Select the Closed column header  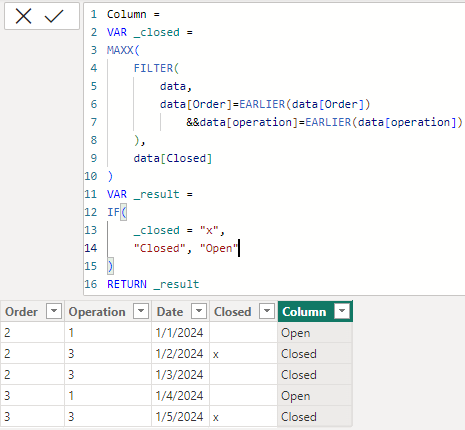click(x=232, y=312)
